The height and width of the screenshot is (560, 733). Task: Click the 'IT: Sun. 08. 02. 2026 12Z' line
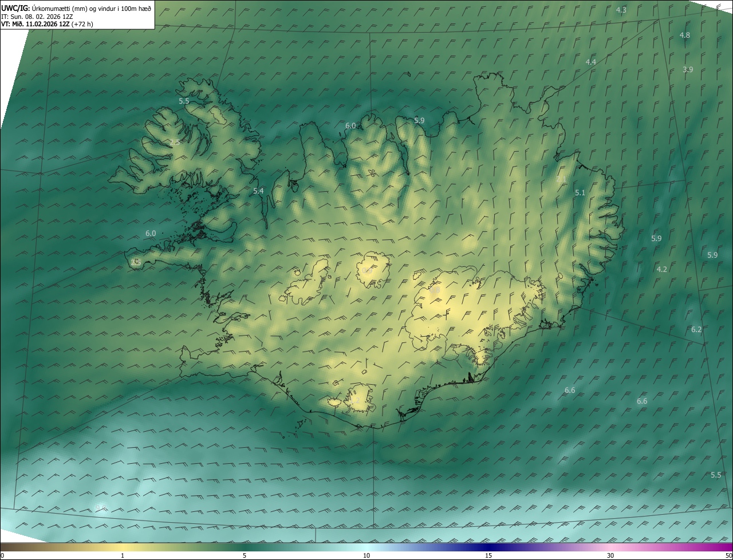coord(37,17)
